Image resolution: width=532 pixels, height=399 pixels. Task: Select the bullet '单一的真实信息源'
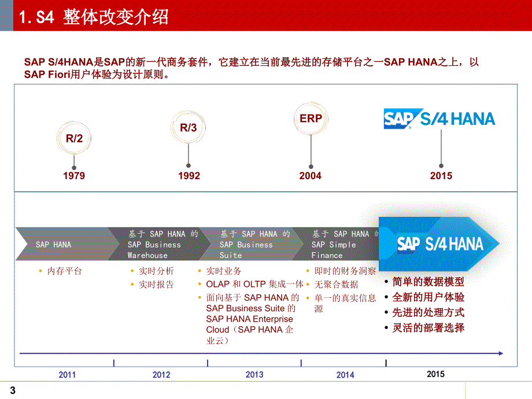[x=345, y=304]
